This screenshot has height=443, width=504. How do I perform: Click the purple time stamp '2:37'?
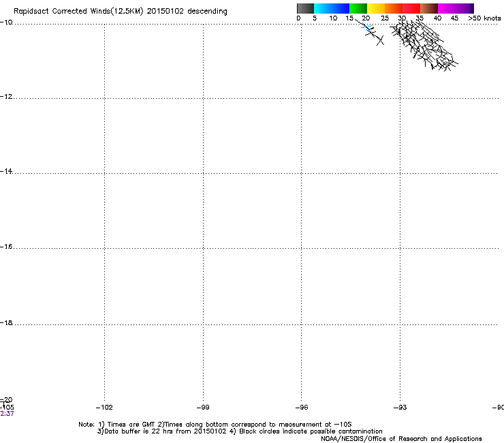tap(7, 414)
